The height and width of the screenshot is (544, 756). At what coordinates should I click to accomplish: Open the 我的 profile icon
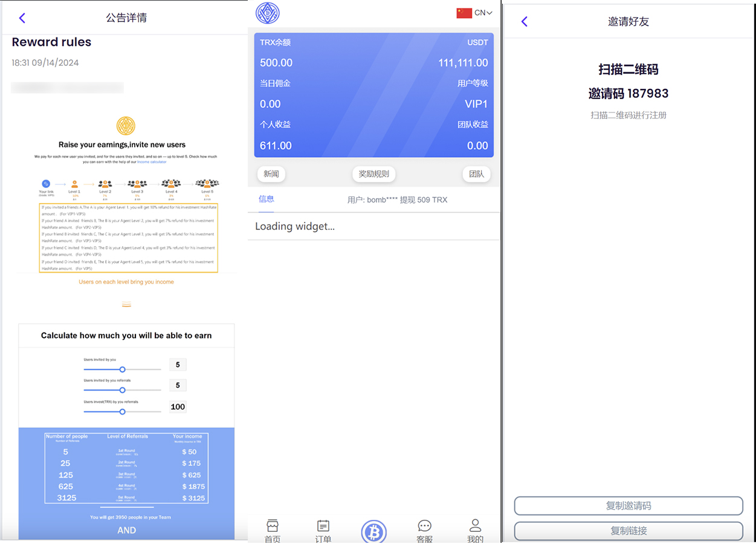[476, 525]
